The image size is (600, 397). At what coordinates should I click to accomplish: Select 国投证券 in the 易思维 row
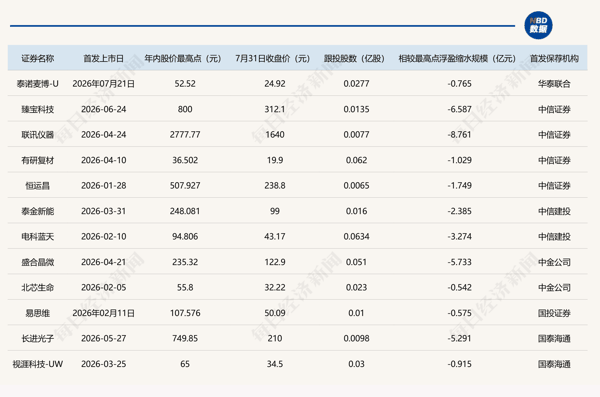click(554, 313)
